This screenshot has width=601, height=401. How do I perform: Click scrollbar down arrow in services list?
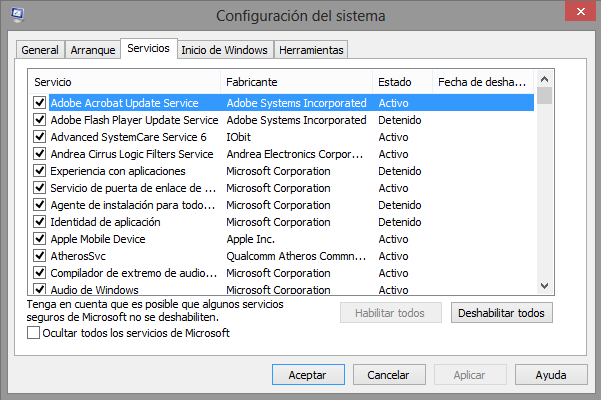click(x=544, y=286)
